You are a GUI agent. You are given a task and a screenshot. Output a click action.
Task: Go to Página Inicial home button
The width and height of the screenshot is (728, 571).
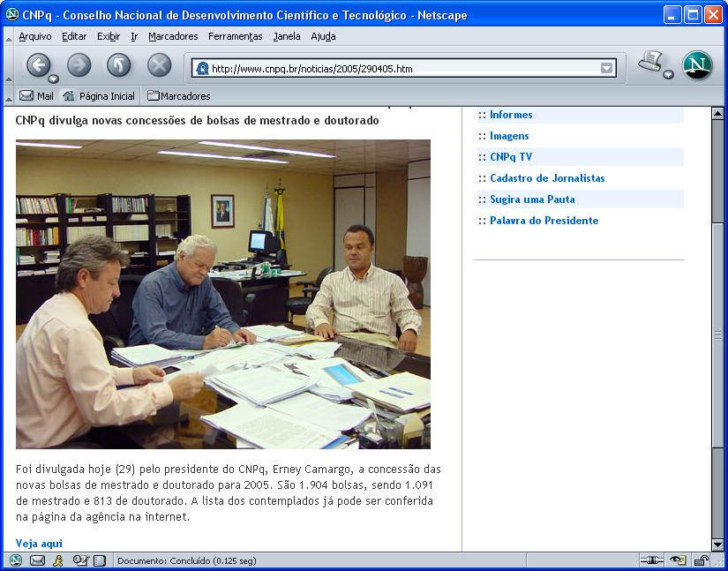[x=99, y=96]
